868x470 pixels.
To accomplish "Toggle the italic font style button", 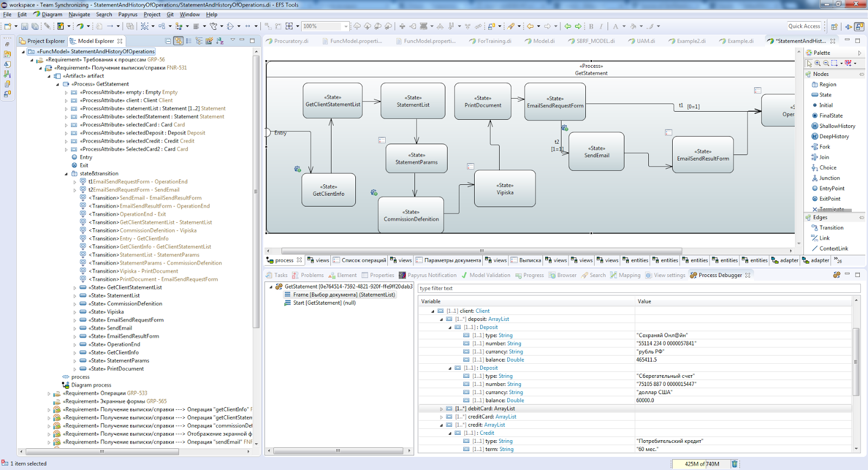I will 601,26.
